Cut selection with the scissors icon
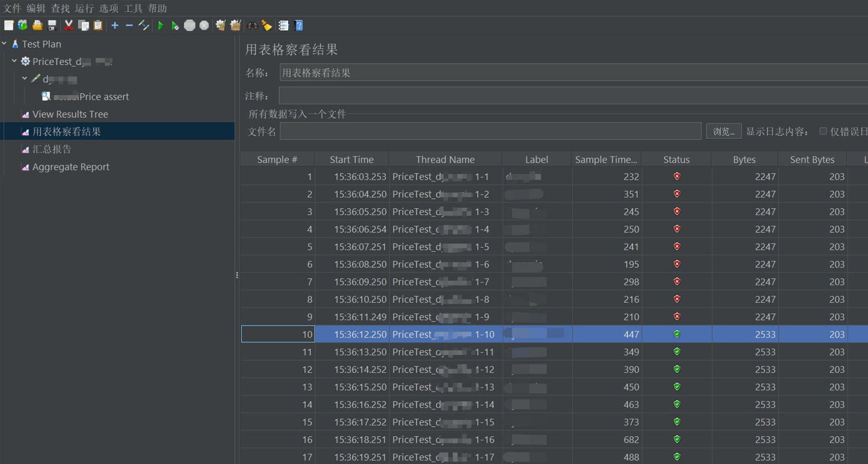The height and width of the screenshot is (464, 868). pos(68,26)
